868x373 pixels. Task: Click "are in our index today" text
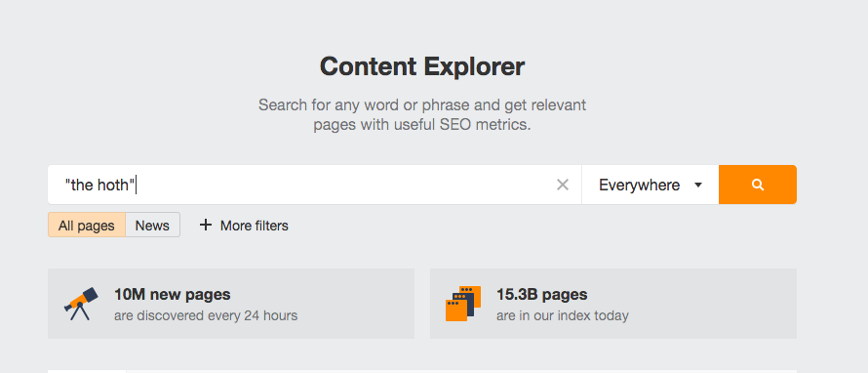563,316
